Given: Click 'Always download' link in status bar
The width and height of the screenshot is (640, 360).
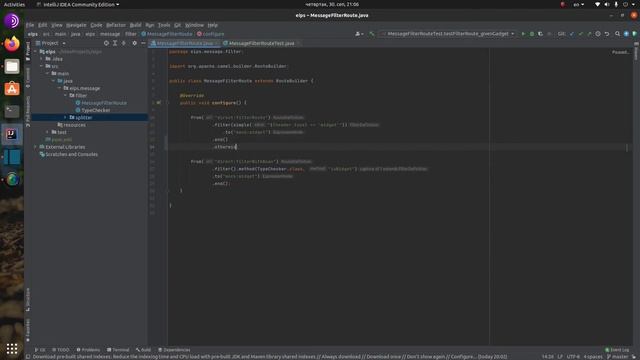Looking at the screenshot, I should point(341,357).
